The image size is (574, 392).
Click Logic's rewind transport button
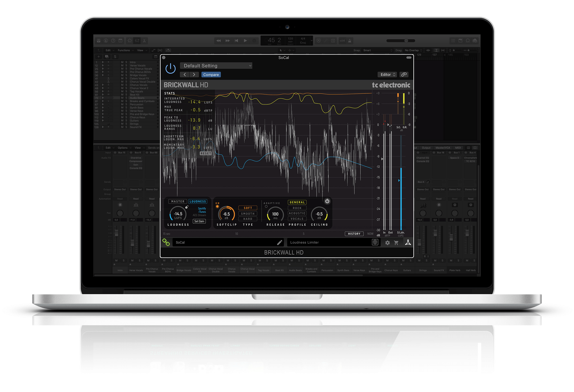tap(218, 41)
